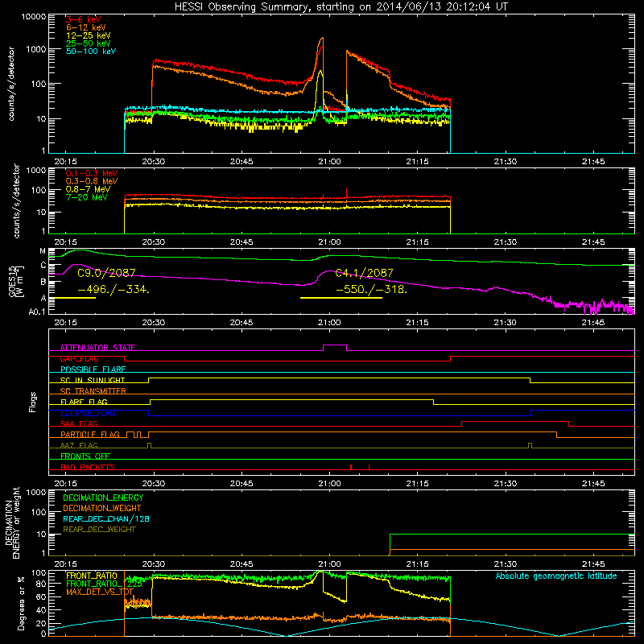Image resolution: width=644 pixels, height=644 pixels.
Task: Click the Degrees or % axis label
Action: point(22,603)
